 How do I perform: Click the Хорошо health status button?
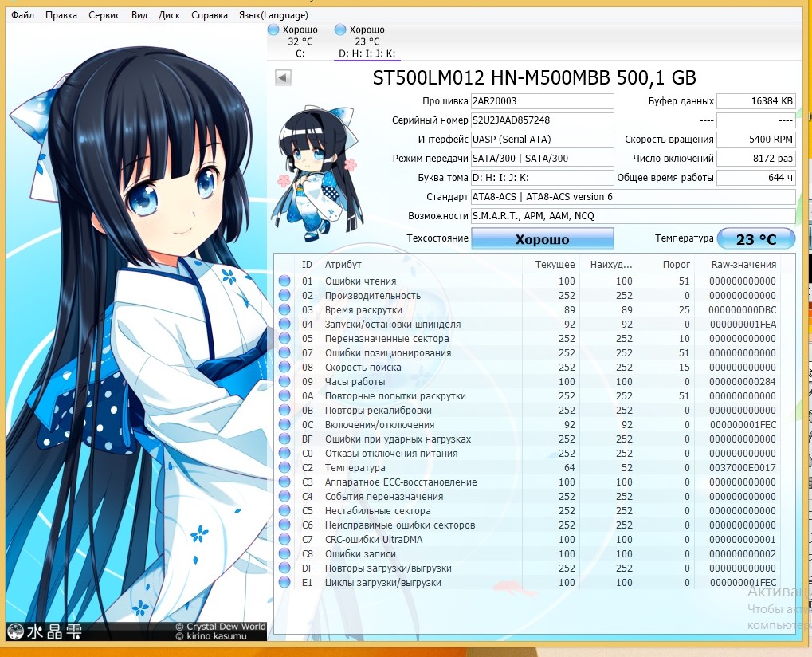pyautogui.click(x=542, y=239)
